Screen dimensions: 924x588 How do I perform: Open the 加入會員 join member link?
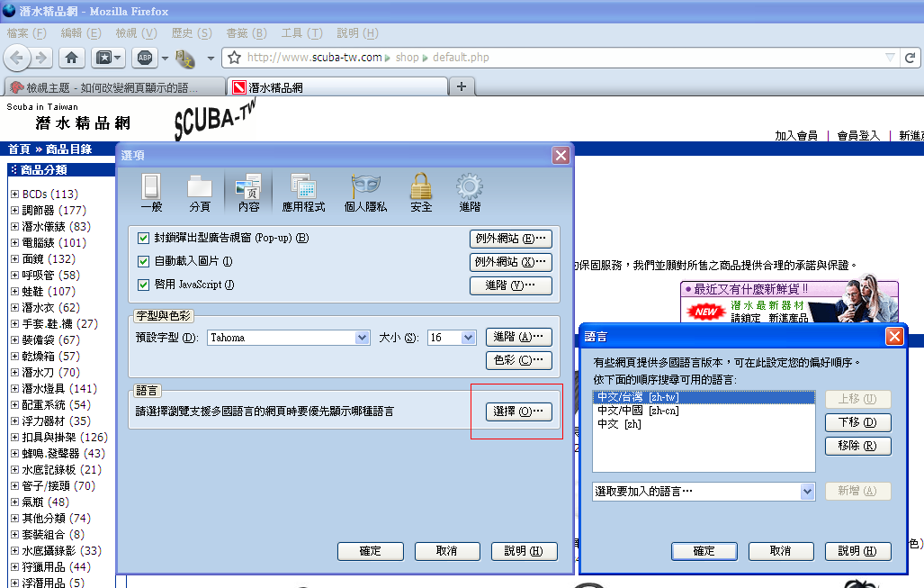click(796, 136)
